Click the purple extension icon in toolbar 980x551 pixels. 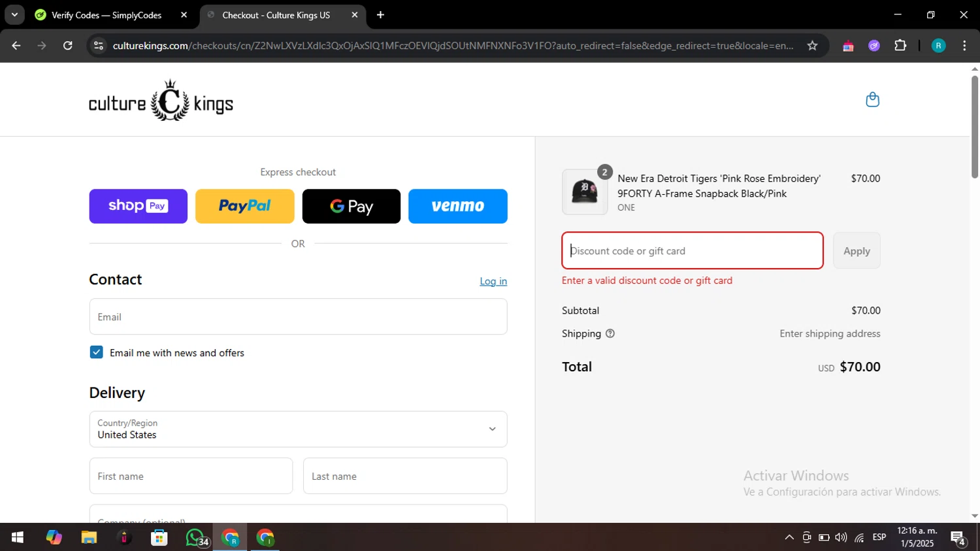pos(874,46)
